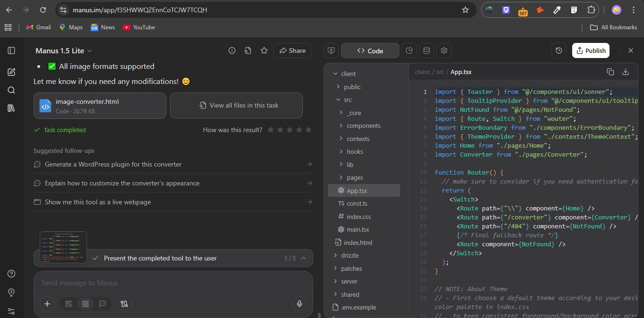Favorite this task with star icon
Screen dimensions: 644x318
264,50
